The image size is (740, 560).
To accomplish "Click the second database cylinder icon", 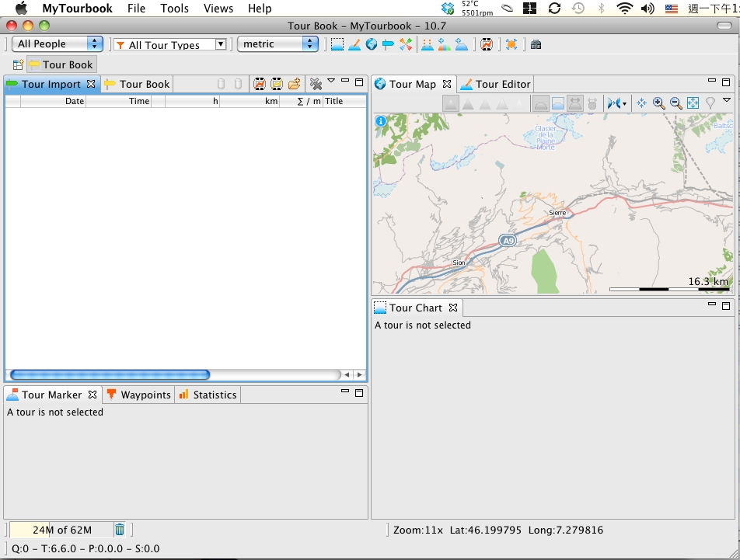I will pyautogui.click(x=239, y=84).
